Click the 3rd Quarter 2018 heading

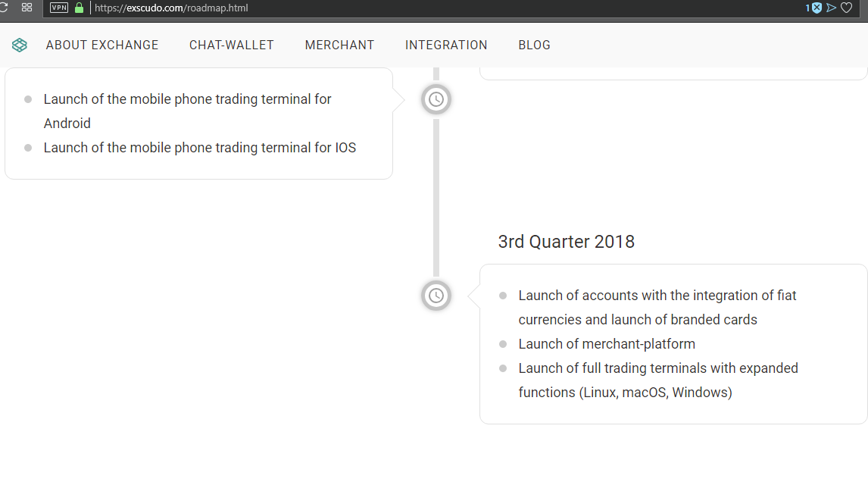pos(567,242)
